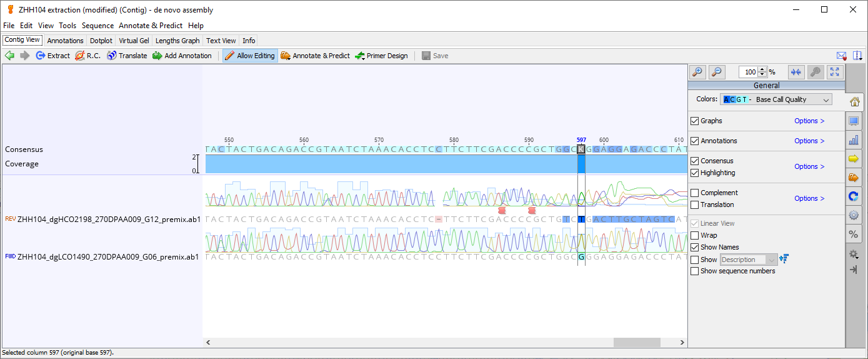Click the fit-to-window zoom icon
Screen dimensions: 868x359
coord(836,72)
